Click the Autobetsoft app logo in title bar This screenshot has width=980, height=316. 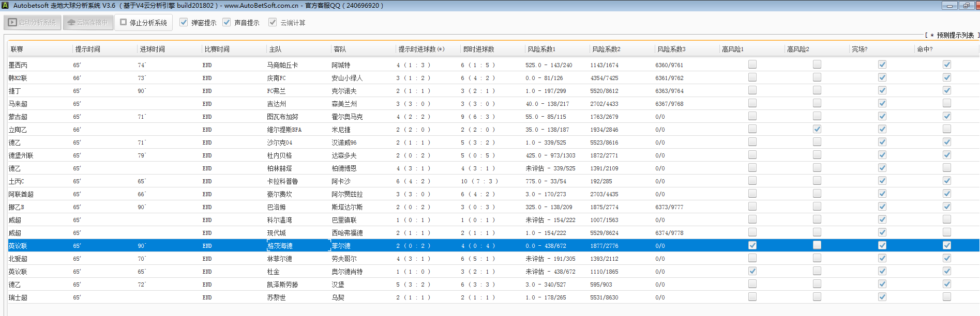5,6
